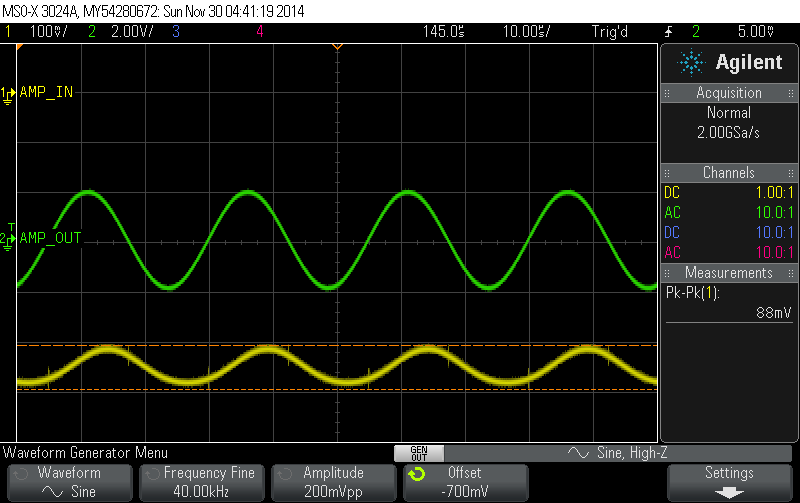Click the 88mV measurement value

pyautogui.click(x=773, y=312)
